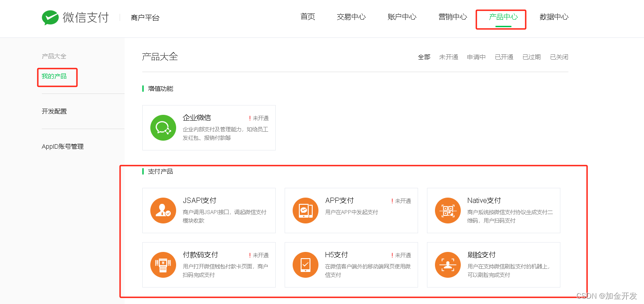Filter products by 已过期
644x304 pixels.
pyautogui.click(x=531, y=57)
